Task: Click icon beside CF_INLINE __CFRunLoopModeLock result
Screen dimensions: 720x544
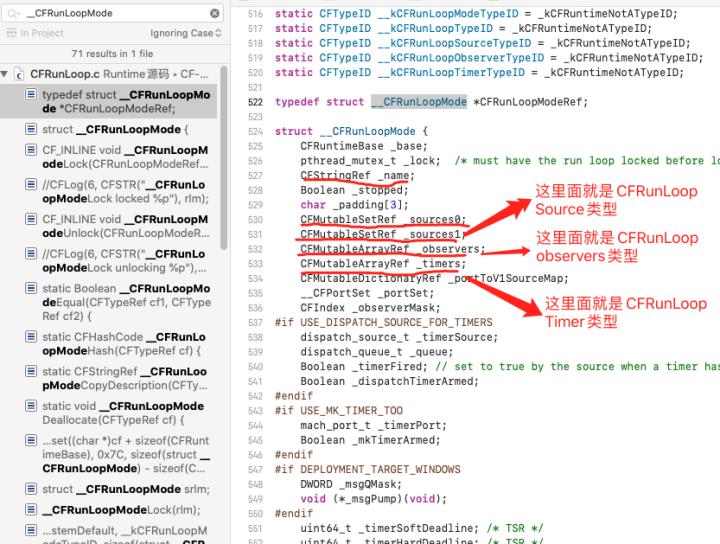Action: [31, 150]
